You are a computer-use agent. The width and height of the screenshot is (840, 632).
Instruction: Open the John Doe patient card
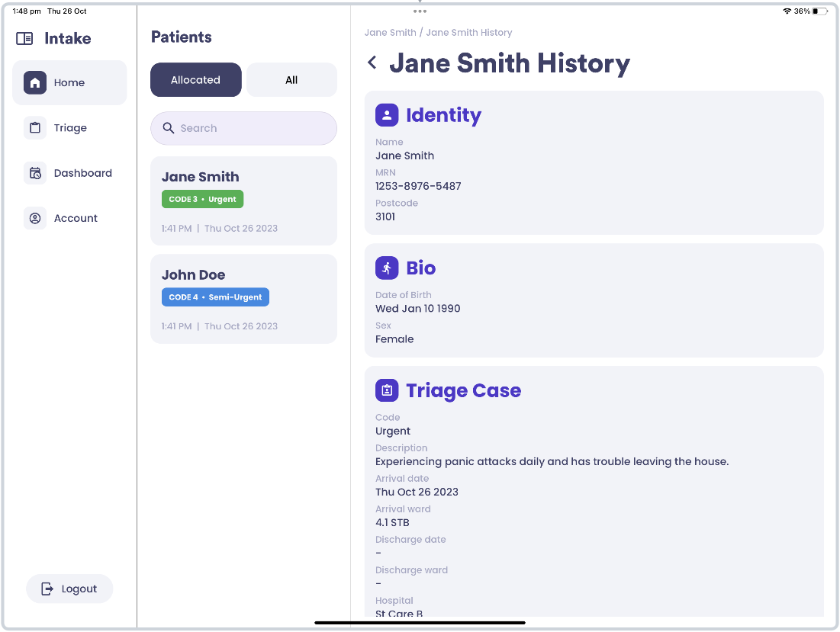pos(243,299)
